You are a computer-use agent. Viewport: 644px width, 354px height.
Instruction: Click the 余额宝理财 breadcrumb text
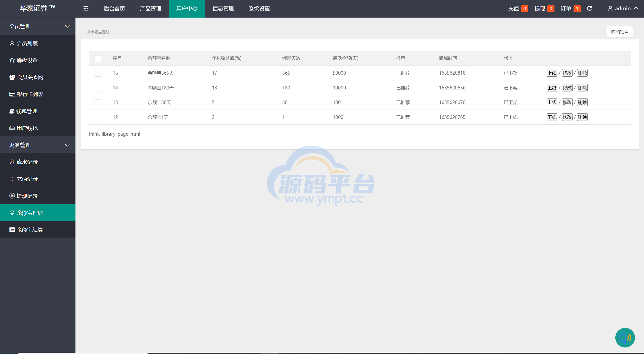[100, 32]
